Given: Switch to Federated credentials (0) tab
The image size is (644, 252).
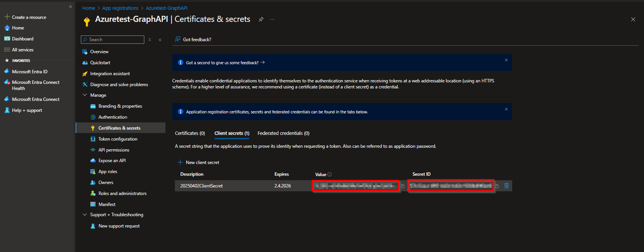Looking at the screenshot, I should [283, 133].
